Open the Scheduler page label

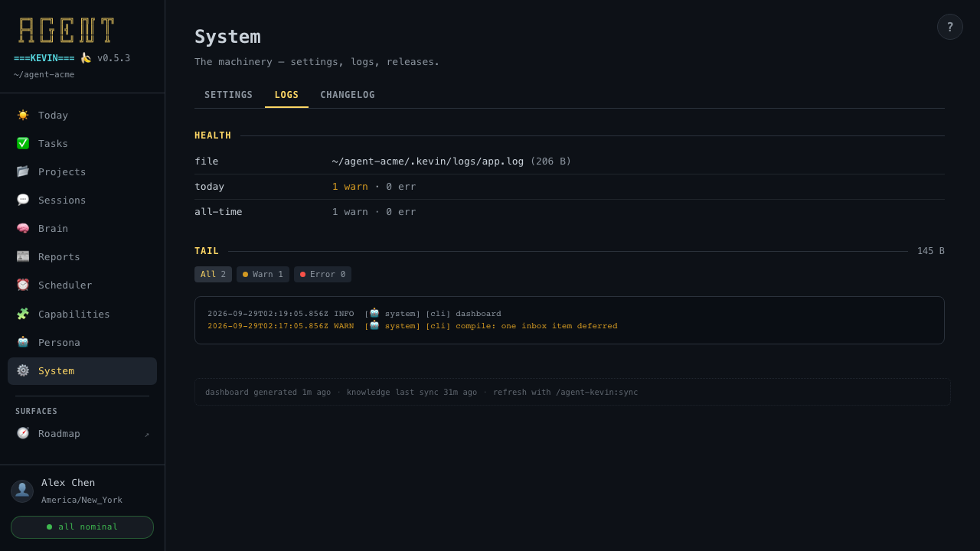click(x=65, y=285)
